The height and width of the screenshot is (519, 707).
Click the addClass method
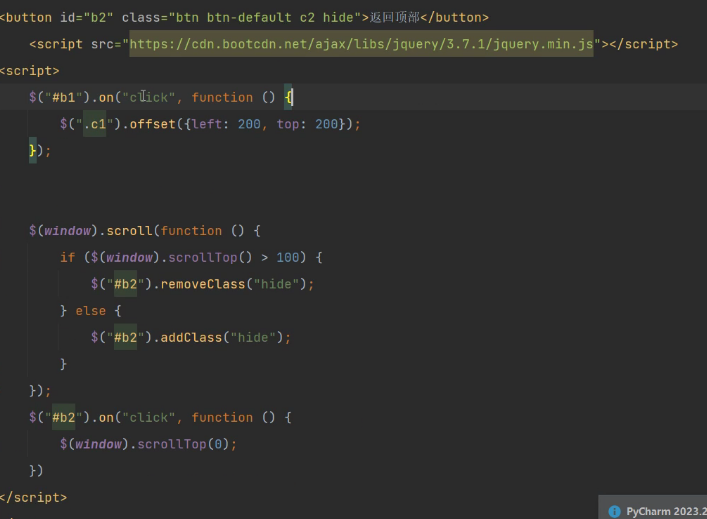point(191,337)
